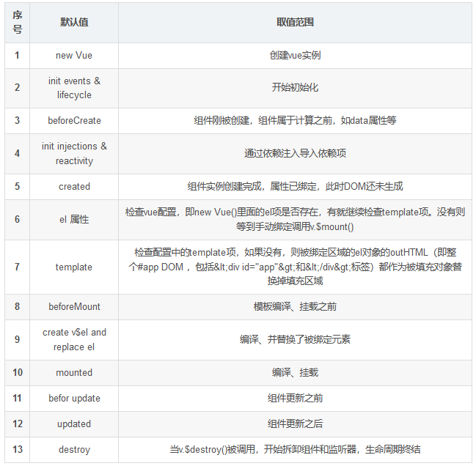Click the 通过依赖注入导入依赖项 cell
This screenshot has width=476, height=466.
pyautogui.click(x=295, y=154)
